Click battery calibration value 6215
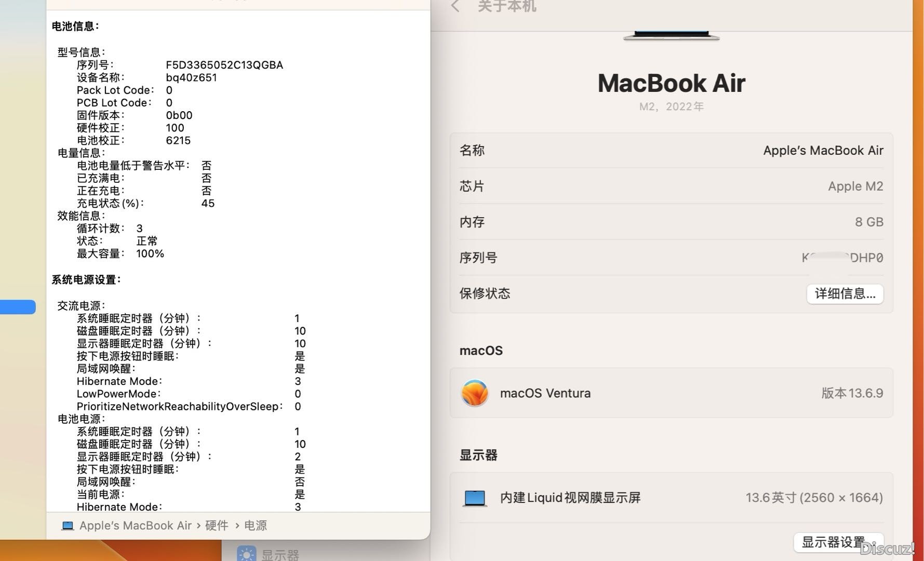 (178, 140)
